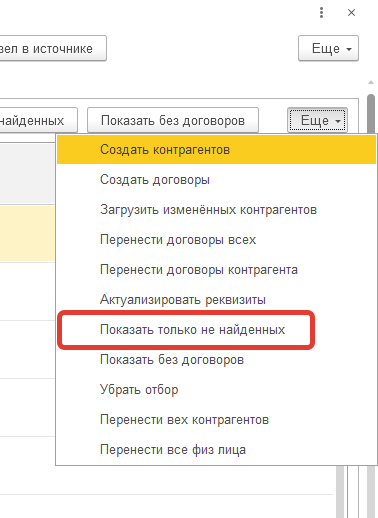Select Перенести все физ лица
The width and height of the screenshot is (378, 518).
[216, 450]
